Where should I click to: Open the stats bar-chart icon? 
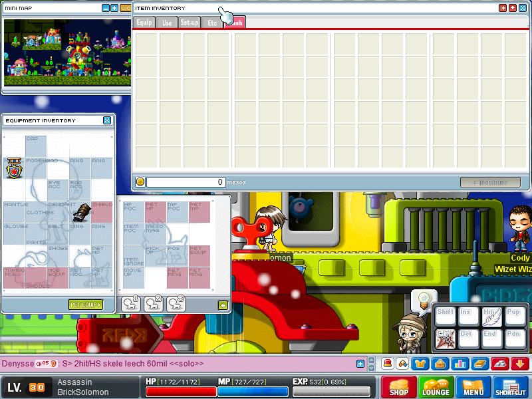click(x=459, y=364)
